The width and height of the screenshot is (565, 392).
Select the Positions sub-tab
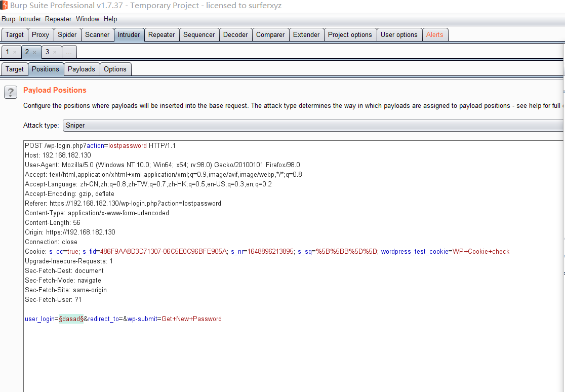pos(46,69)
